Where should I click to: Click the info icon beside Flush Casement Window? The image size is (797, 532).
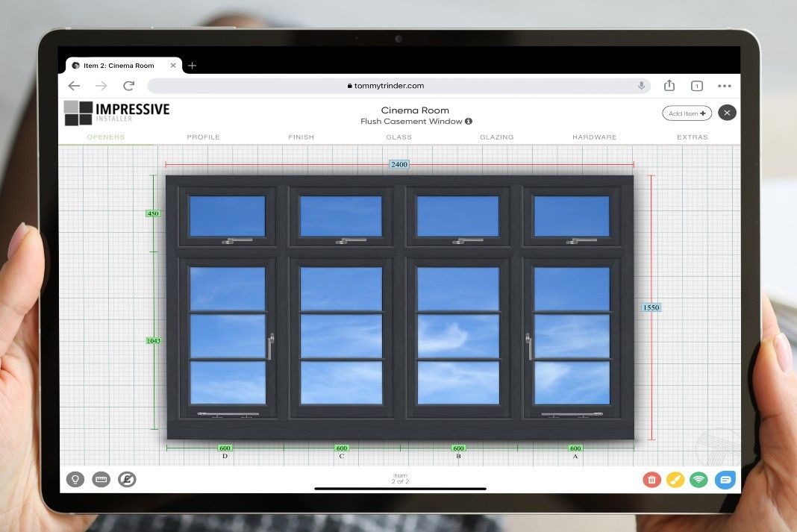469,121
